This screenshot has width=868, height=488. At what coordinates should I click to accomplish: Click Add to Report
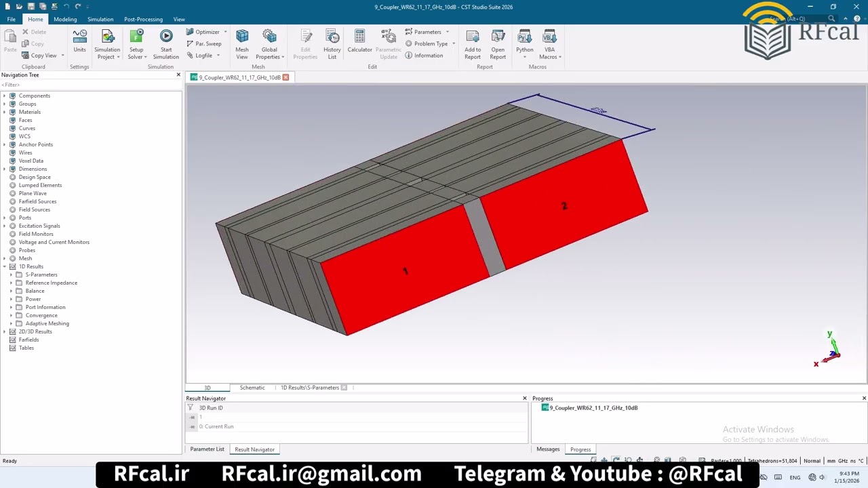473,44
